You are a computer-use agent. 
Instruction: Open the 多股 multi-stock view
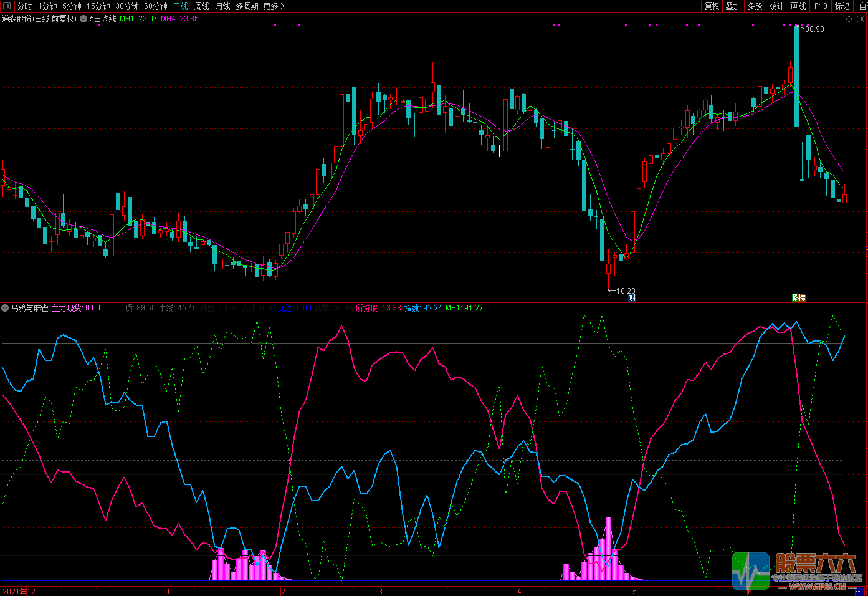pos(755,6)
